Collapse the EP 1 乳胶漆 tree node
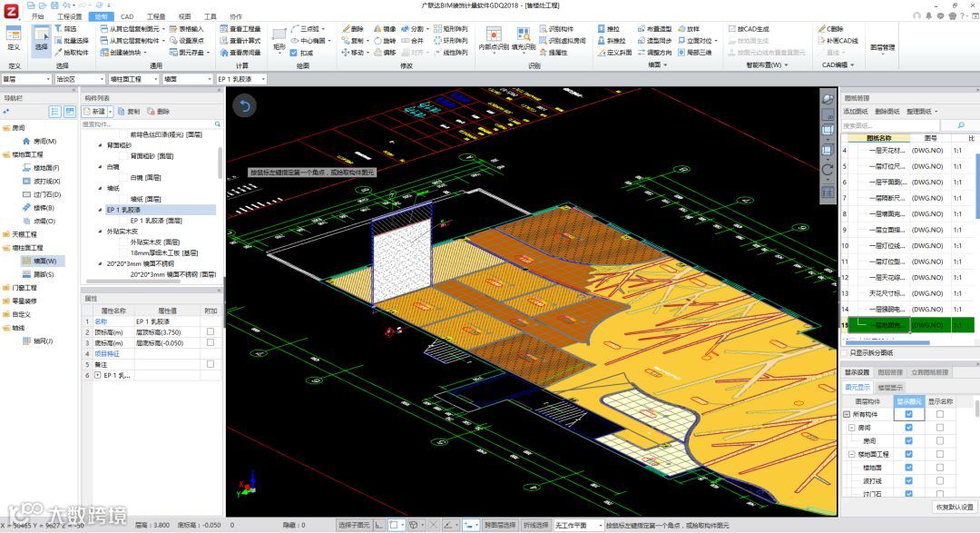980x533 pixels. point(101,210)
